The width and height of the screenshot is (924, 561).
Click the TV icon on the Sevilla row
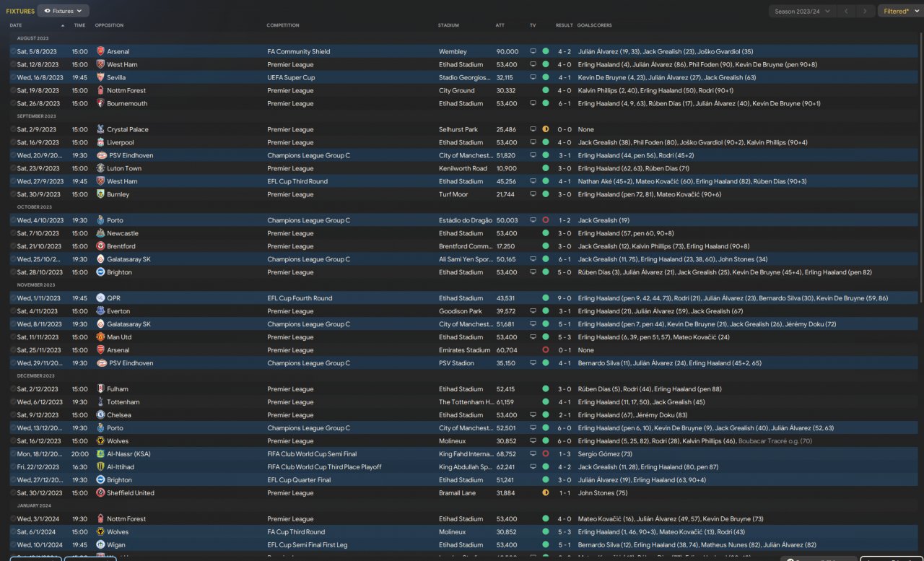(533, 78)
